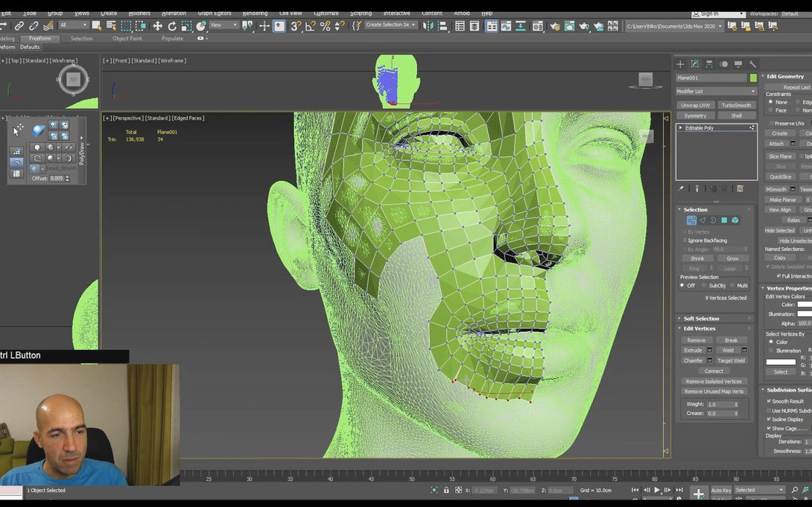Open the Modifier List dropdown
This screenshot has height=507, width=812.
716,91
